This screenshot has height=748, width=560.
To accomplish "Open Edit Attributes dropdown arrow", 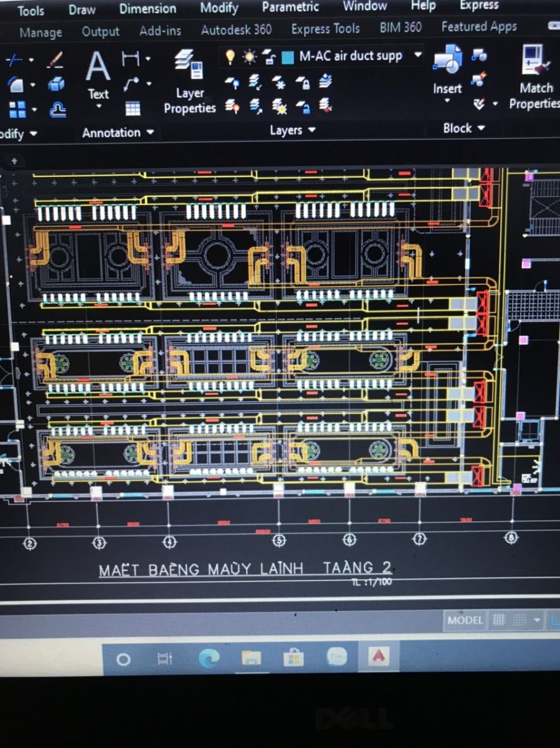I will (x=495, y=103).
